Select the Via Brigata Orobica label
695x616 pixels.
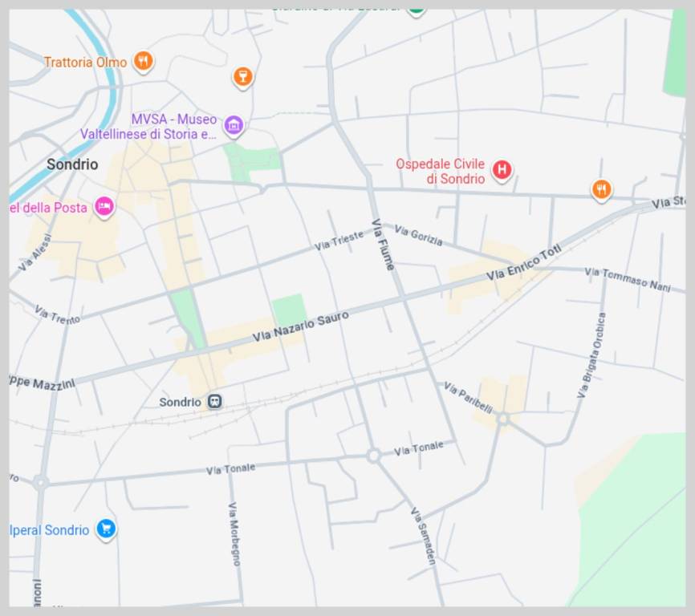[x=591, y=355]
